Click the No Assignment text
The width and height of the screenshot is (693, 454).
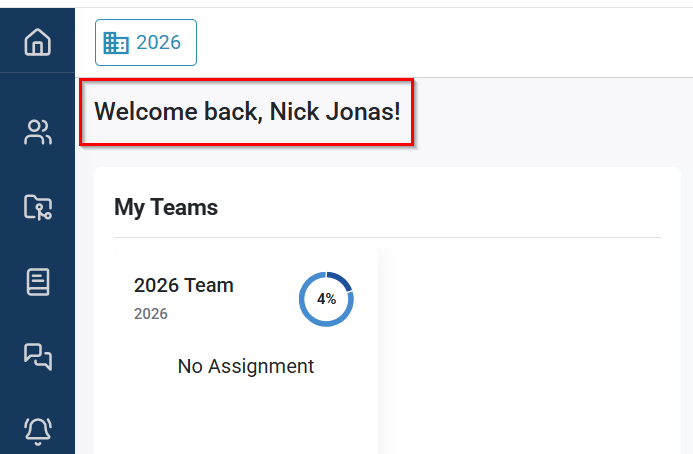245,367
